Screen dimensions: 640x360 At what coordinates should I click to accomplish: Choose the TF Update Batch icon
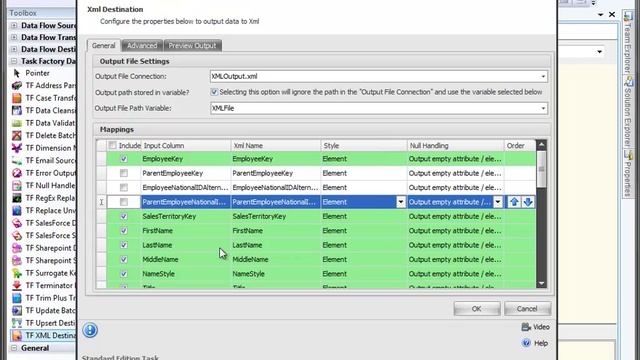[17, 311]
